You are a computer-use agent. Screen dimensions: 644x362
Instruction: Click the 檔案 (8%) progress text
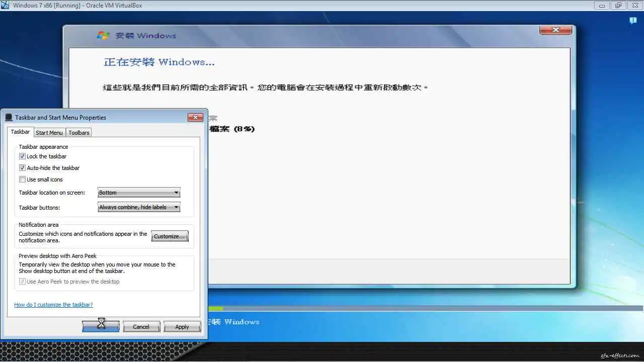(x=232, y=129)
